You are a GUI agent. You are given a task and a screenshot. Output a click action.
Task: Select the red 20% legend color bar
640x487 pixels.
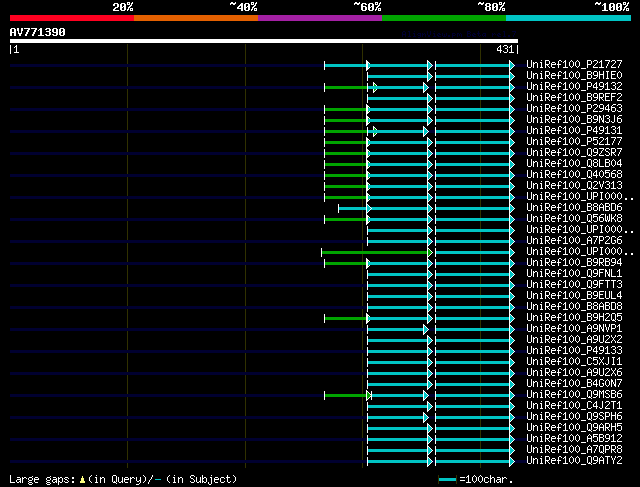[x=72, y=18]
